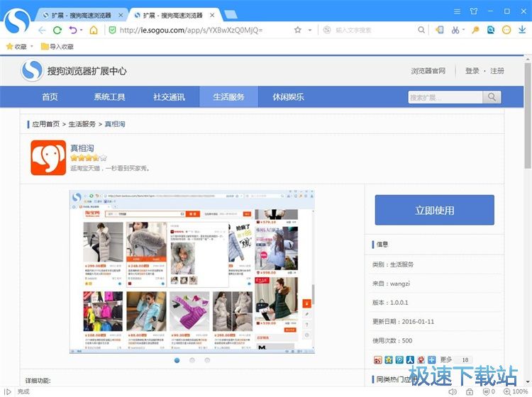This screenshot has width=532, height=397.
Task: Follow the 应用首页 breadcrumb
Action: [46, 124]
